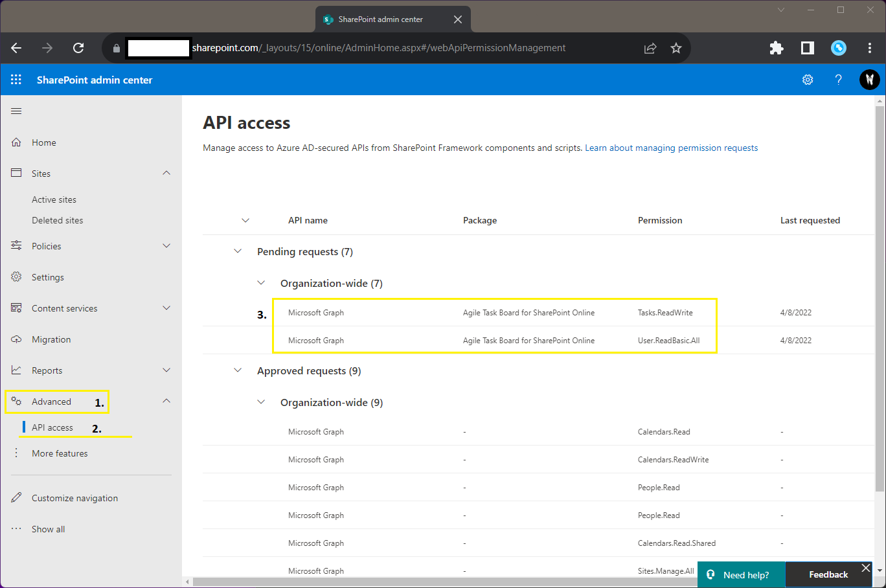Click the More features dots icon
The width and height of the screenshot is (886, 588).
tap(16, 453)
